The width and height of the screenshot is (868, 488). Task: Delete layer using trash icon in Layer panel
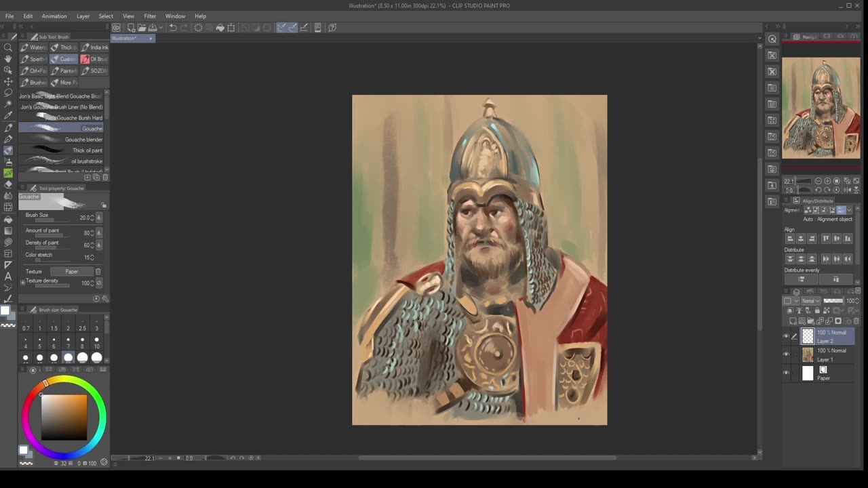856,321
